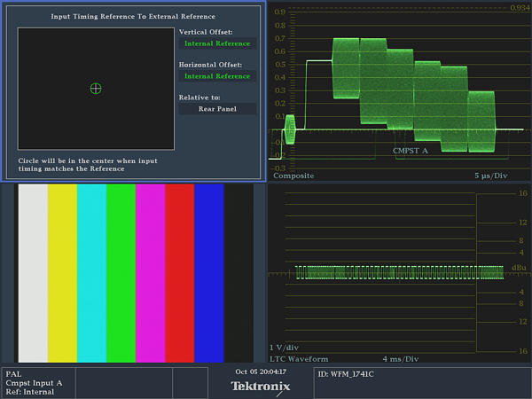
Task: Select the Vertical Offset Internal Reference field
Action: [x=217, y=43]
